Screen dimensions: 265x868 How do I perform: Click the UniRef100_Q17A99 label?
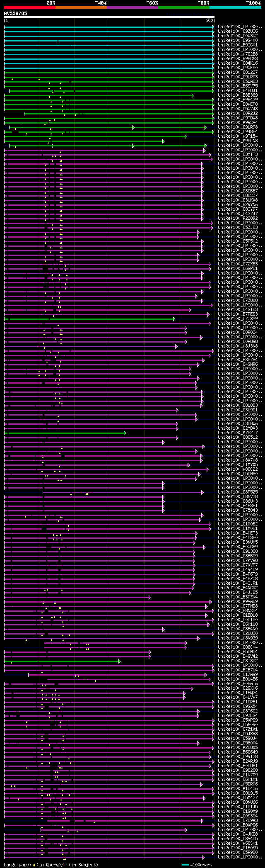(x=238, y=675)
